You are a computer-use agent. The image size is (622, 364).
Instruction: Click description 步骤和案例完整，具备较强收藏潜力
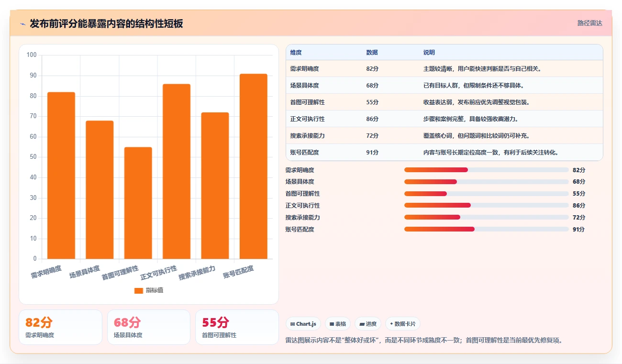click(471, 119)
